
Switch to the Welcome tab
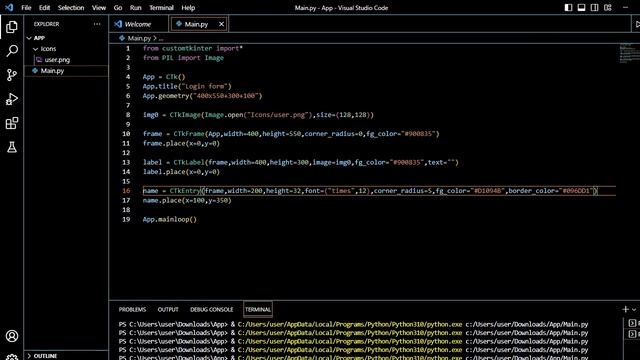(138, 24)
